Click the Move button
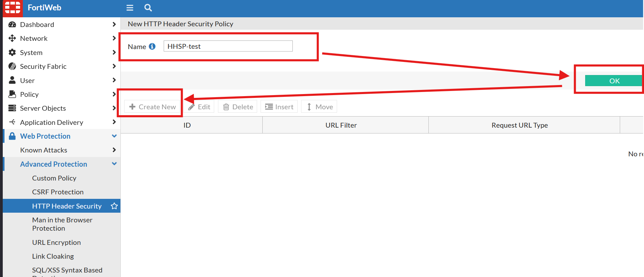Viewport: 644px width, 277px height. [x=319, y=107]
